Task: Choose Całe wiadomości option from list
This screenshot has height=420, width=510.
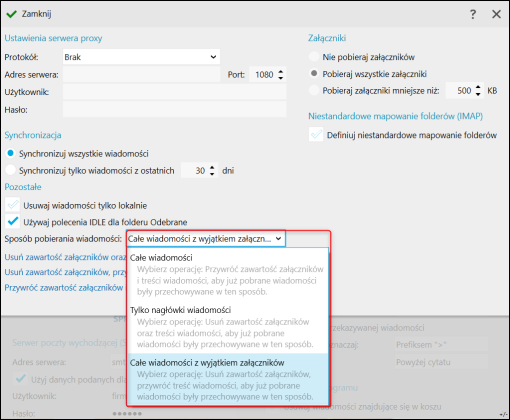Action: tap(228, 275)
